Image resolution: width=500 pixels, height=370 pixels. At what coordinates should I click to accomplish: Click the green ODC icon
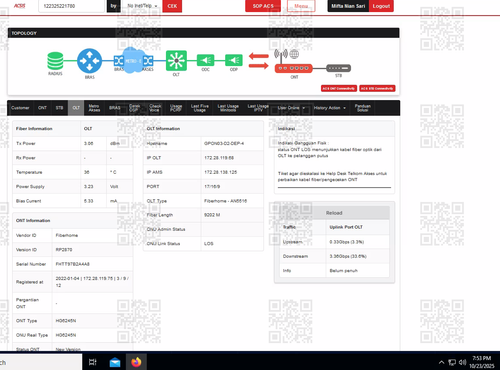point(205,60)
